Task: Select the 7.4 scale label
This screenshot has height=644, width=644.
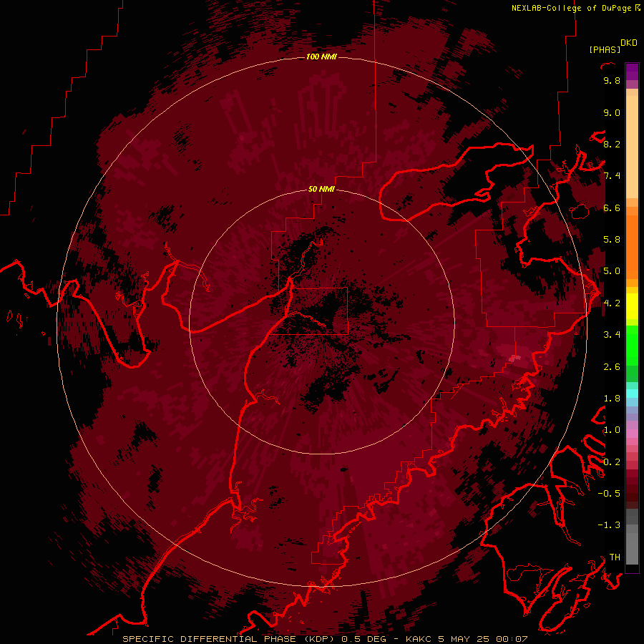Action: coord(612,176)
